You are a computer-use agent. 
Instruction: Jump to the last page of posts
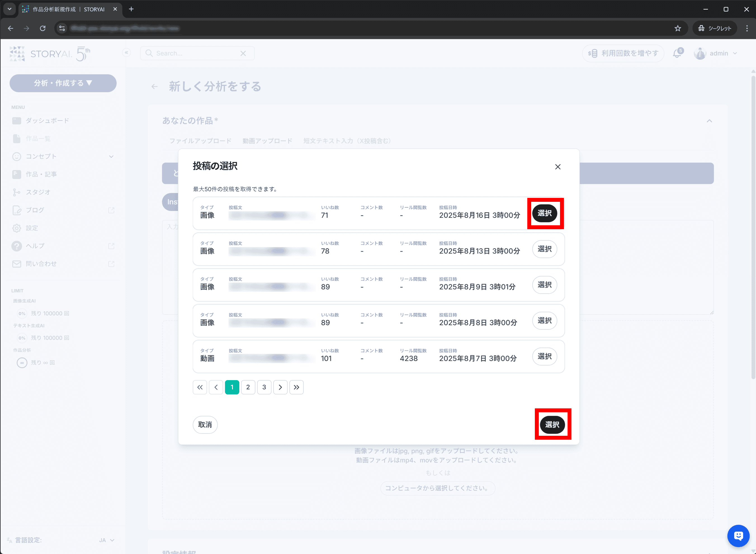[x=296, y=387]
